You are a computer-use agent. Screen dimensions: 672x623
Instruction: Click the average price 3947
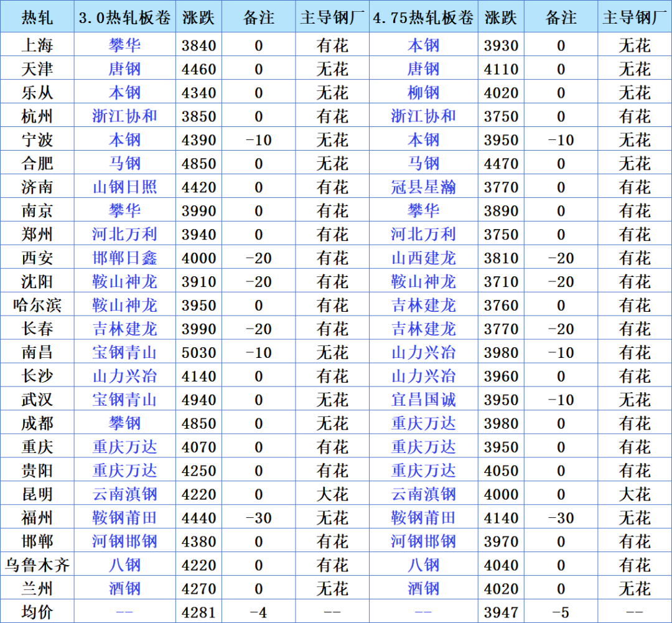[x=501, y=612]
